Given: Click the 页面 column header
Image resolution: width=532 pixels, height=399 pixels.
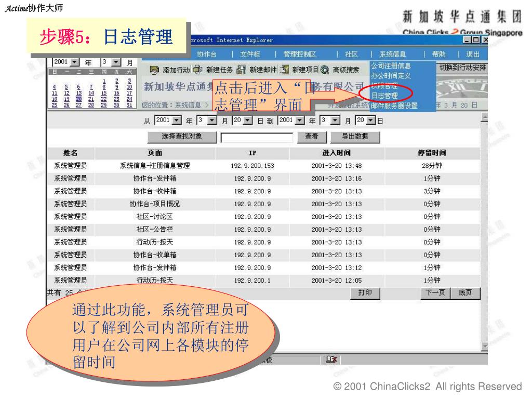Looking at the screenshot, I should (155, 153).
